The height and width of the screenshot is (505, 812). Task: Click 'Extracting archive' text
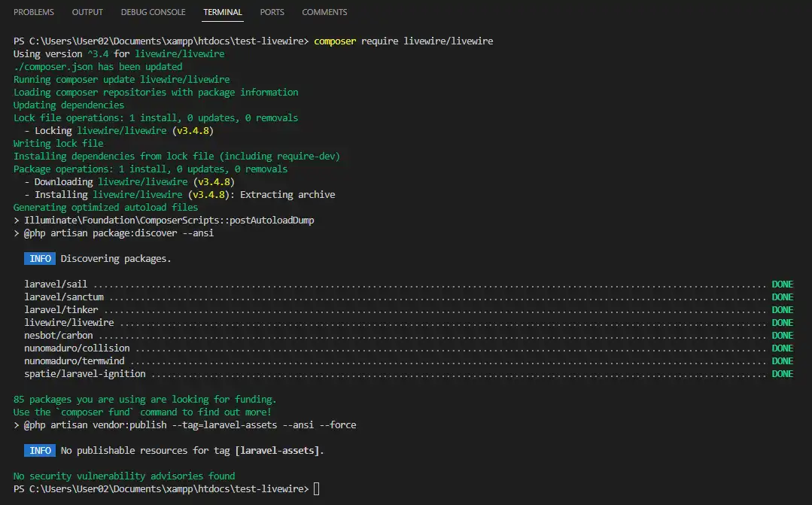pos(287,195)
